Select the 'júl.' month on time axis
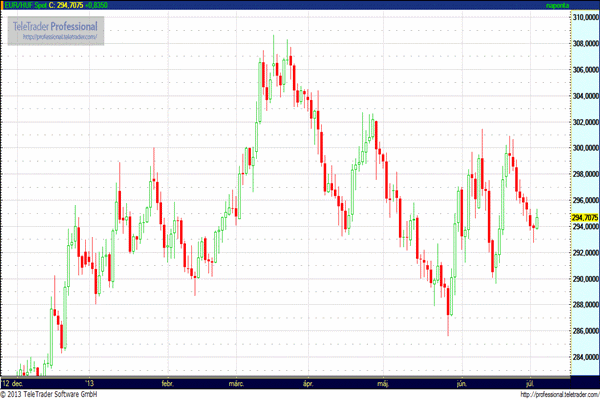 coord(531,382)
